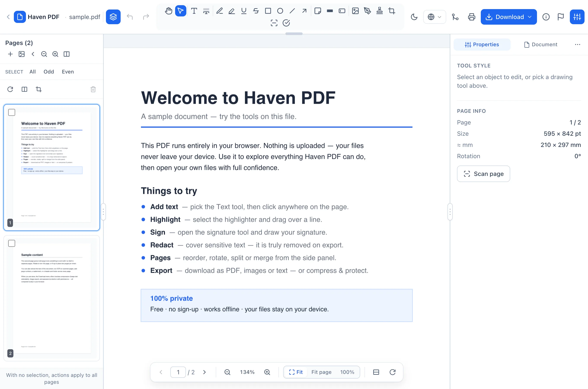
Task: Select Even pages
Action: 68,72
